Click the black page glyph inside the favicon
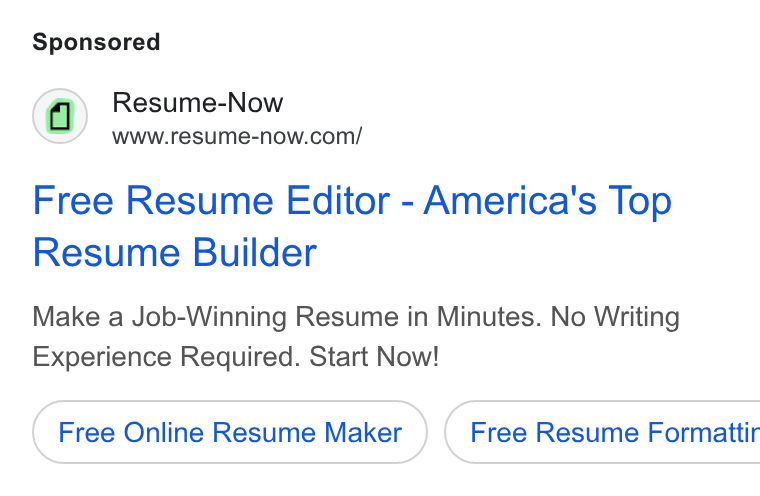 point(60,116)
